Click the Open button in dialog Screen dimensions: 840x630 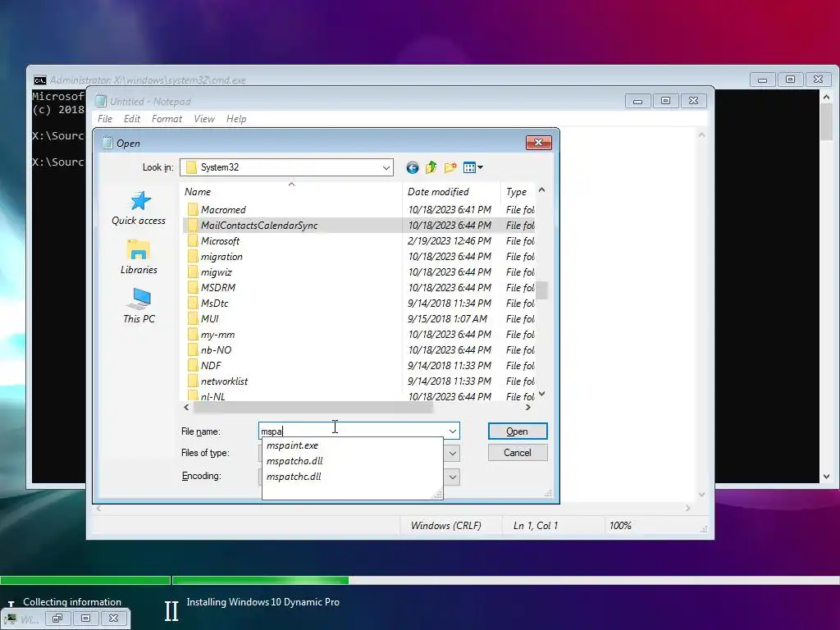(518, 431)
